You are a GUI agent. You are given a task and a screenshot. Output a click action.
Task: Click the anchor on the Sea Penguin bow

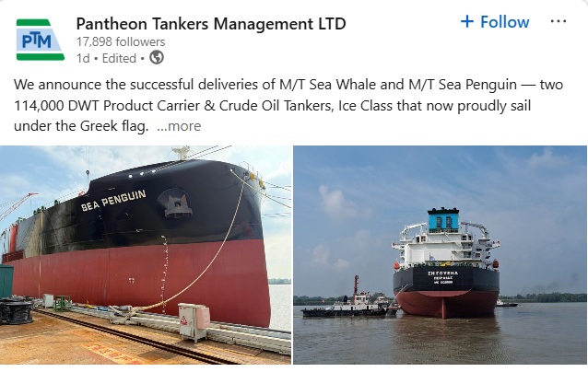(x=177, y=205)
